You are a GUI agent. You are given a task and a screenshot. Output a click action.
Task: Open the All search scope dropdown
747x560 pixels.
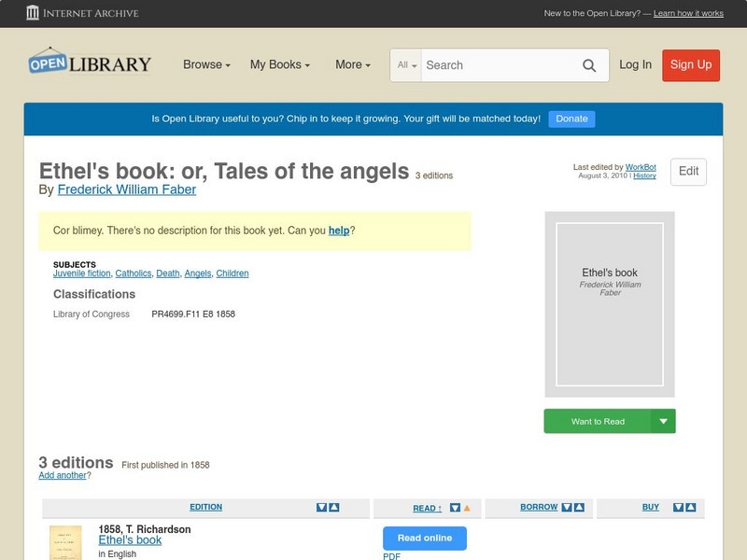point(407,65)
